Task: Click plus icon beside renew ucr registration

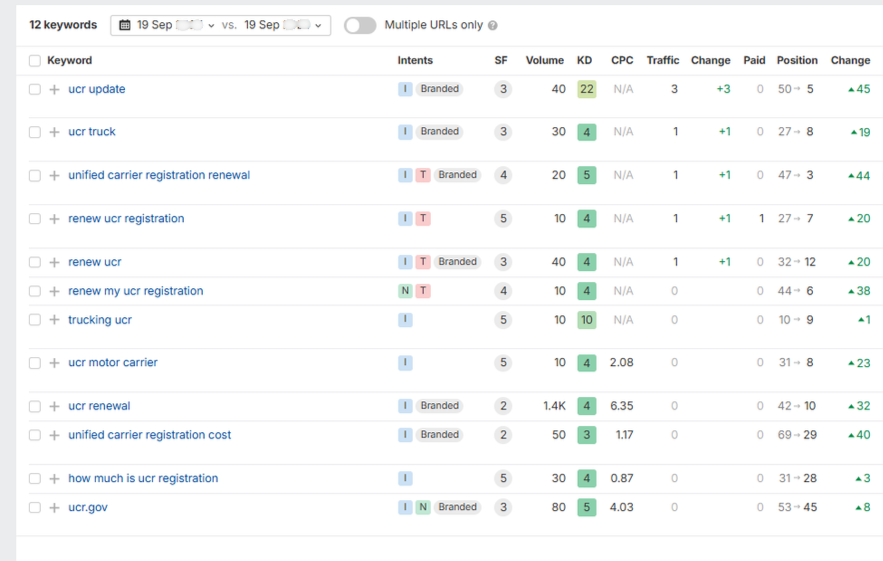Action: 54,219
